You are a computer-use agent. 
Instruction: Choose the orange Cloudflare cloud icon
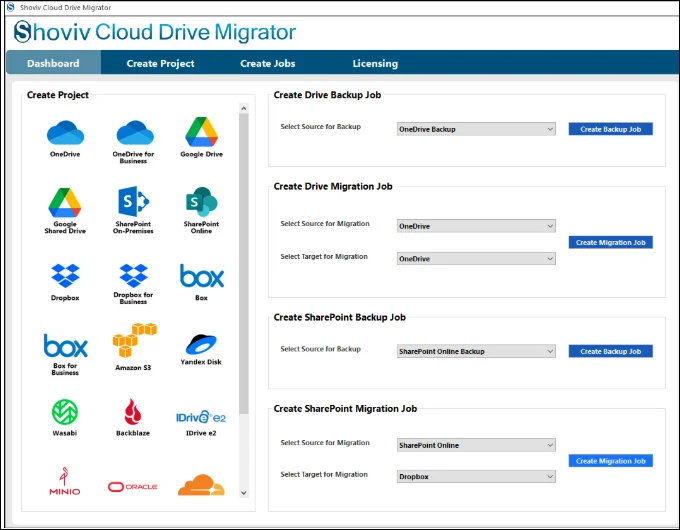pyautogui.click(x=201, y=485)
